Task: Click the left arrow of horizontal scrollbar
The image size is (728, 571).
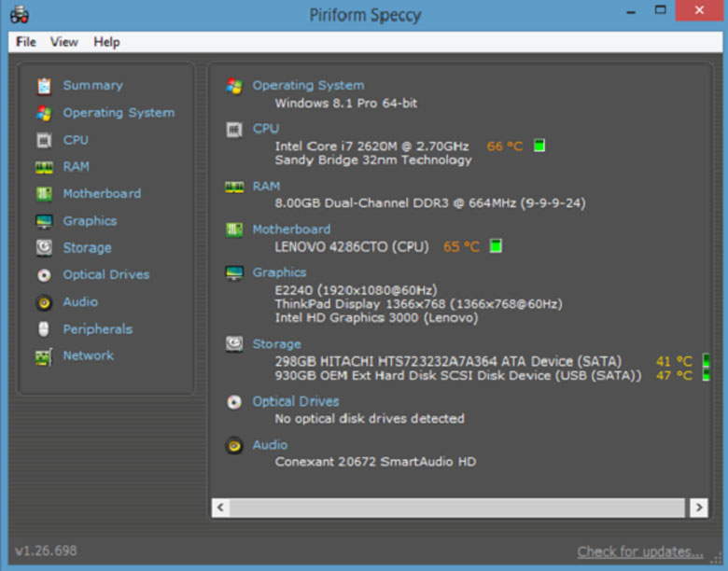Action: click(220, 508)
